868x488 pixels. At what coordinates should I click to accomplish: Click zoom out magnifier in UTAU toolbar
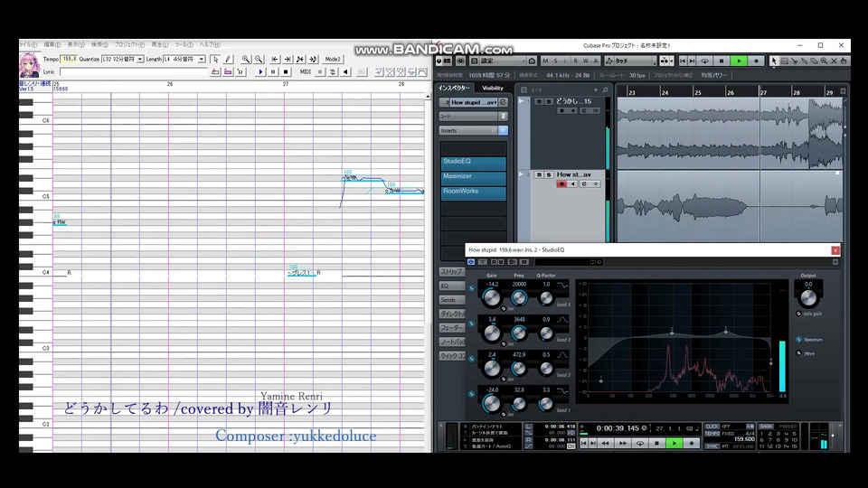coord(259,60)
